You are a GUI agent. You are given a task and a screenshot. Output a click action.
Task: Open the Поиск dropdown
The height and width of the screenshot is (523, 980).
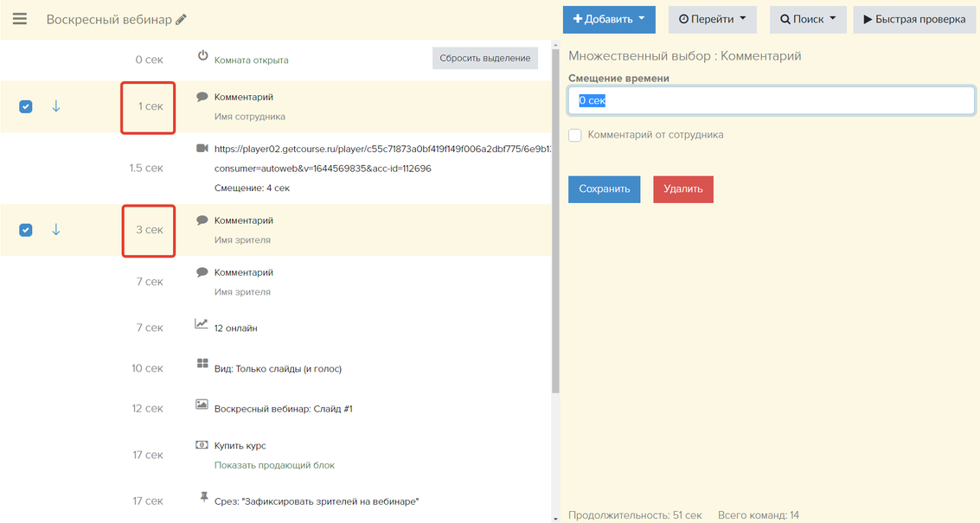point(807,19)
